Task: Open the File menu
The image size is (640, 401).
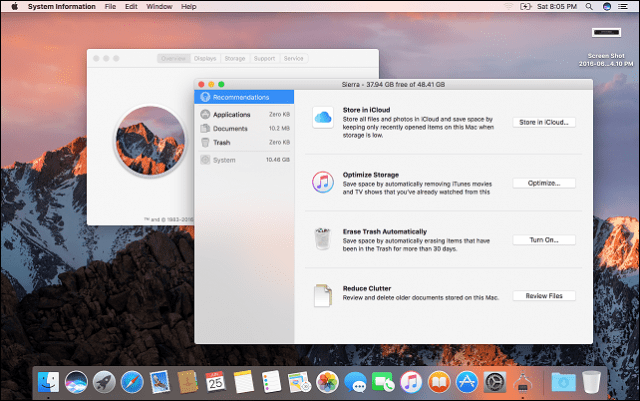Action: (110, 7)
